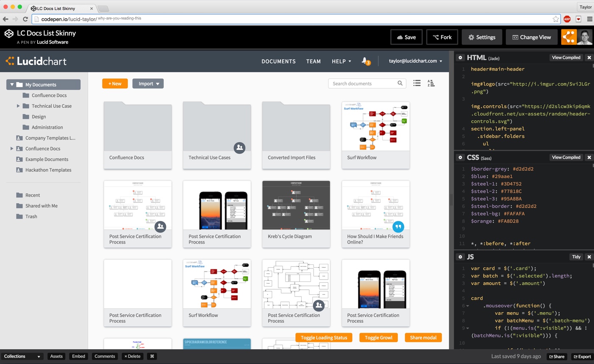Select the list view icon beside search
The height and width of the screenshot is (364, 594).
pyautogui.click(x=417, y=83)
